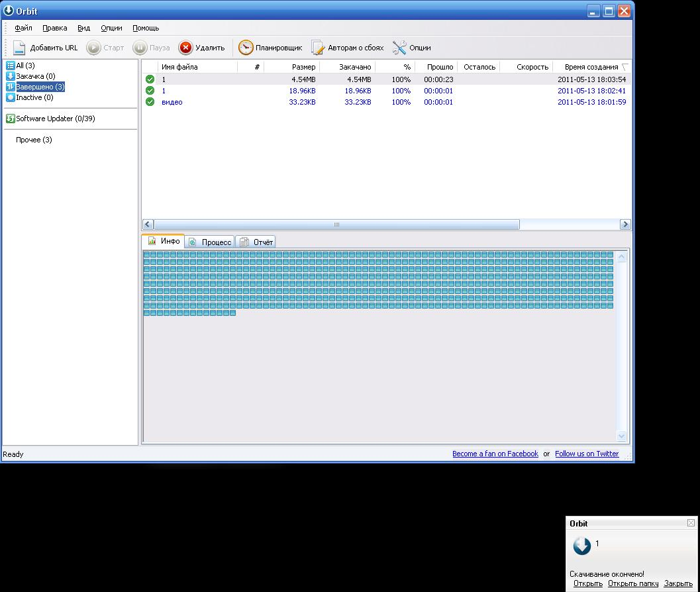Sort by Имя файла column header
The width and height of the screenshot is (700, 592).
click(x=179, y=67)
